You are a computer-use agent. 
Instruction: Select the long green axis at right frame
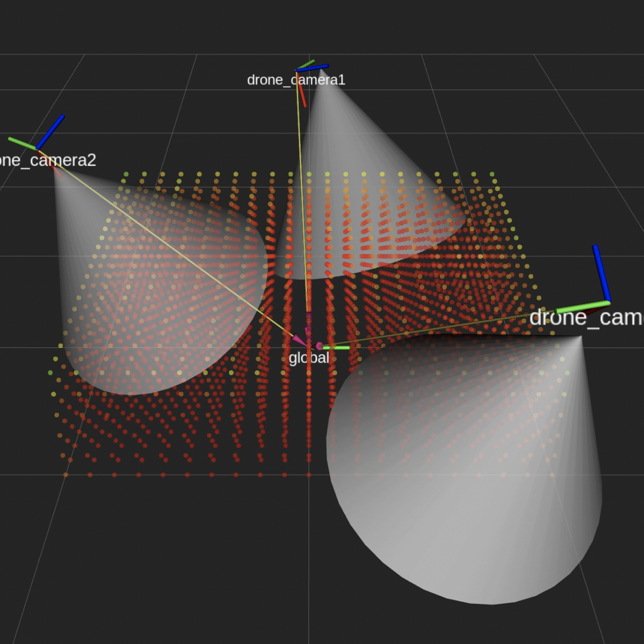point(583,307)
